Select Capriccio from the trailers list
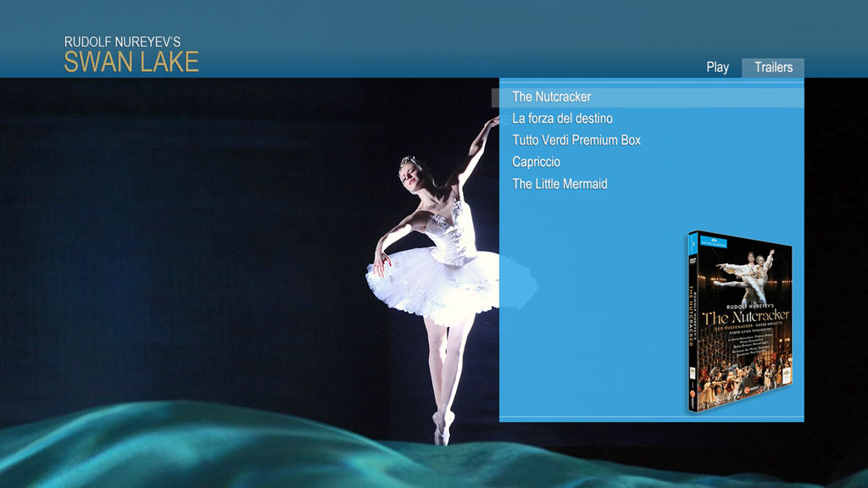This screenshot has height=488, width=868. pyautogui.click(x=536, y=162)
